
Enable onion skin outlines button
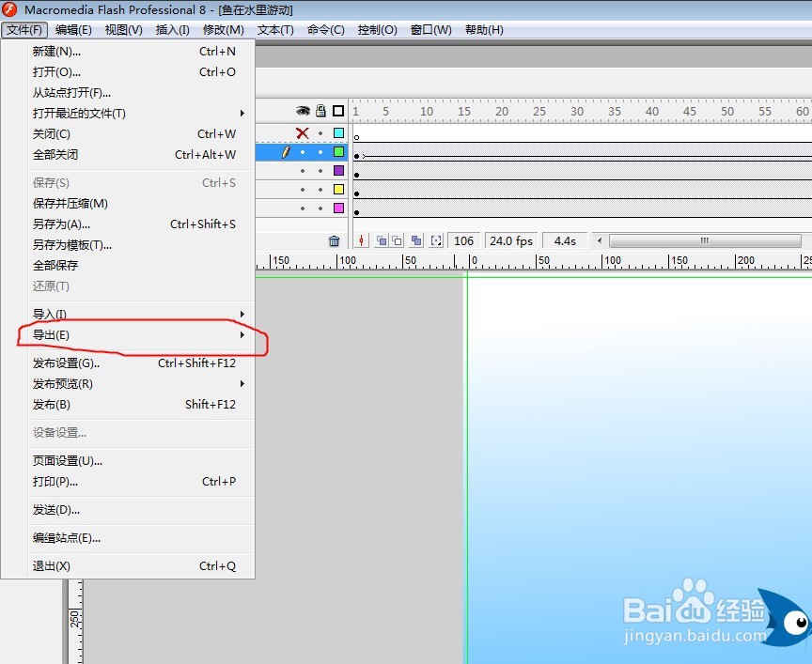pos(398,240)
